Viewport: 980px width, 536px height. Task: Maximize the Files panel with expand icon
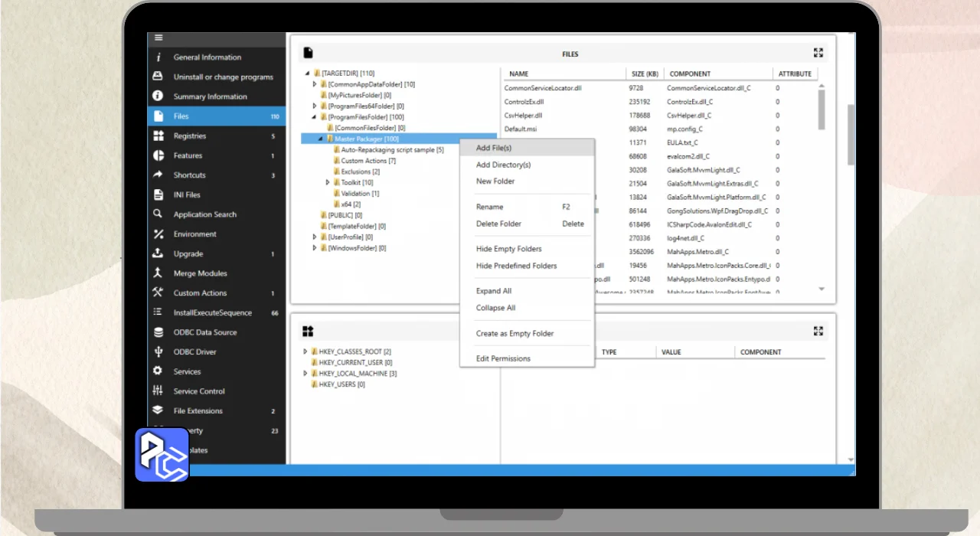tap(818, 53)
